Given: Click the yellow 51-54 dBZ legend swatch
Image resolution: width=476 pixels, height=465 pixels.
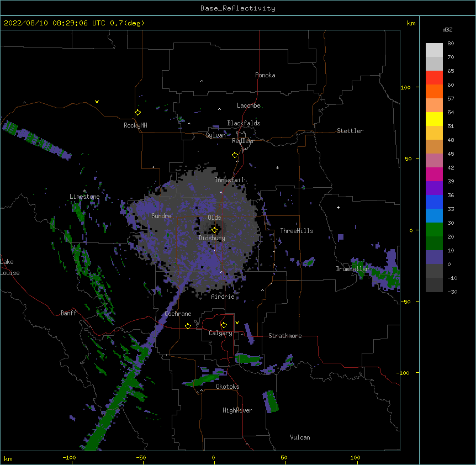Looking at the screenshot, I should point(434,119).
